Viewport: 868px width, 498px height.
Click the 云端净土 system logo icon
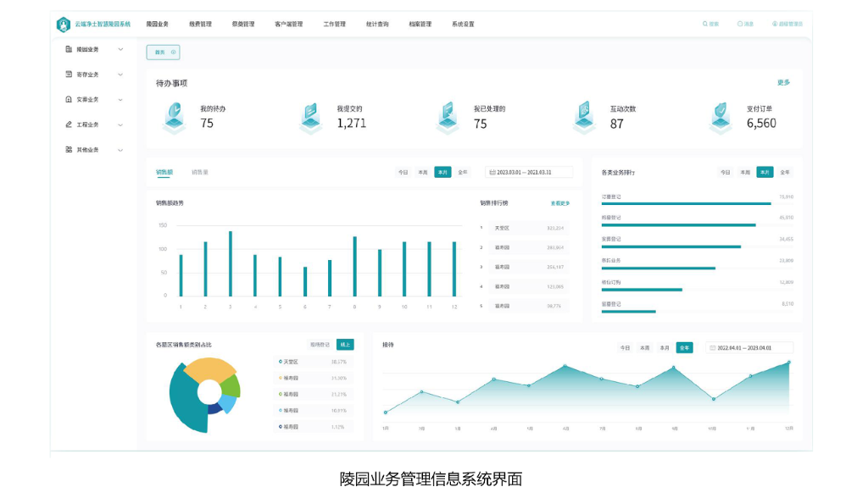(63, 25)
